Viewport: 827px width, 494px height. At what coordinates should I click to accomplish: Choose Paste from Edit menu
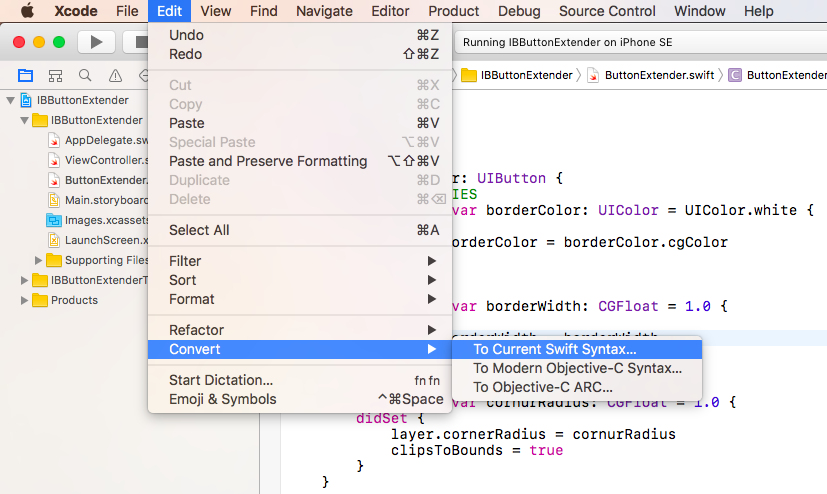coord(300,123)
